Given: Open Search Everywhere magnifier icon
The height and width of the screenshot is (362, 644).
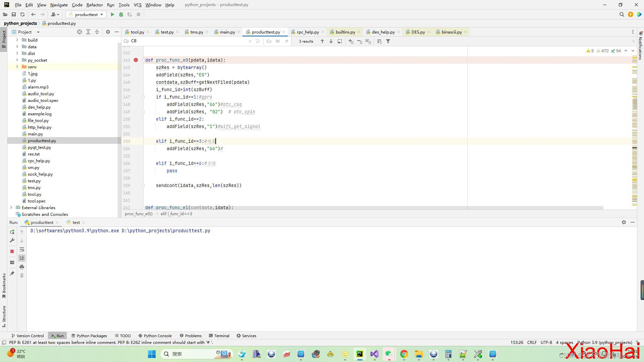Looking at the screenshot, I should 622,14.
